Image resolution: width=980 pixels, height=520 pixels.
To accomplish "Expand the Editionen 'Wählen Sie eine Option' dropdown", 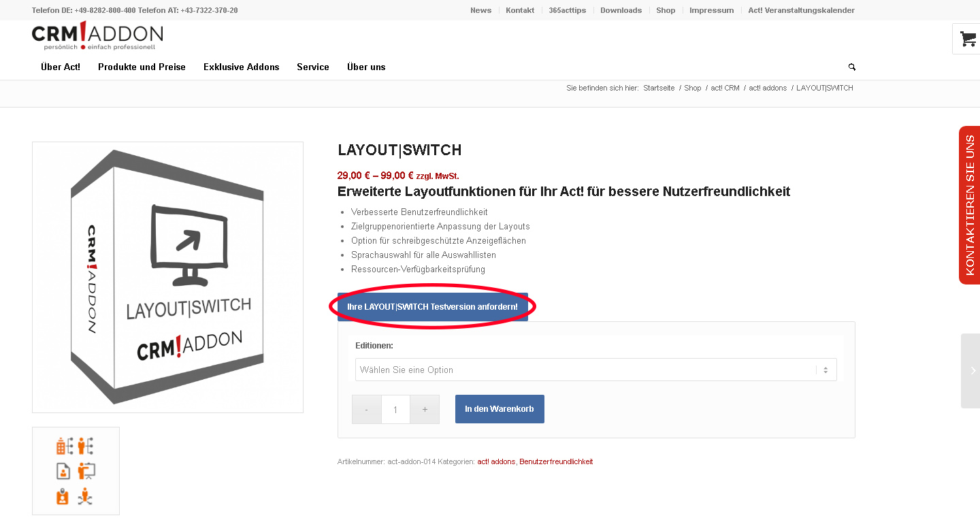I will [x=595, y=370].
